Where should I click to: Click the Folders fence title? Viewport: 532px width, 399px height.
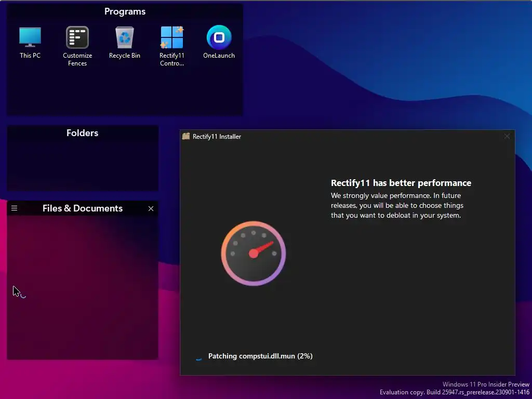coord(83,133)
